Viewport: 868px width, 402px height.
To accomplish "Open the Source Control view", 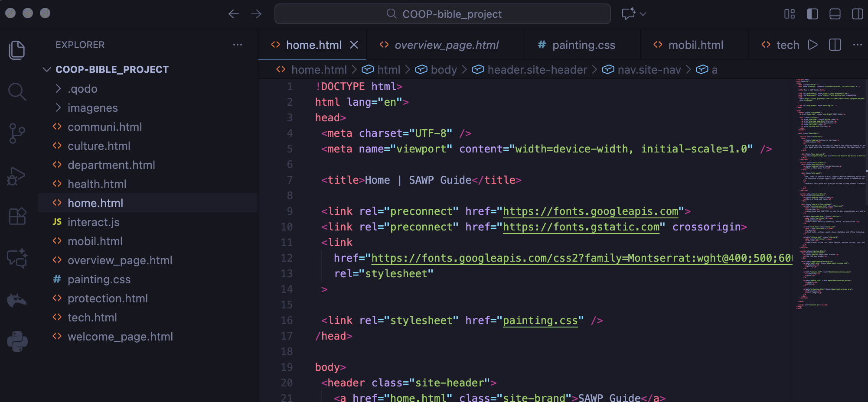I will pos(17,133).
